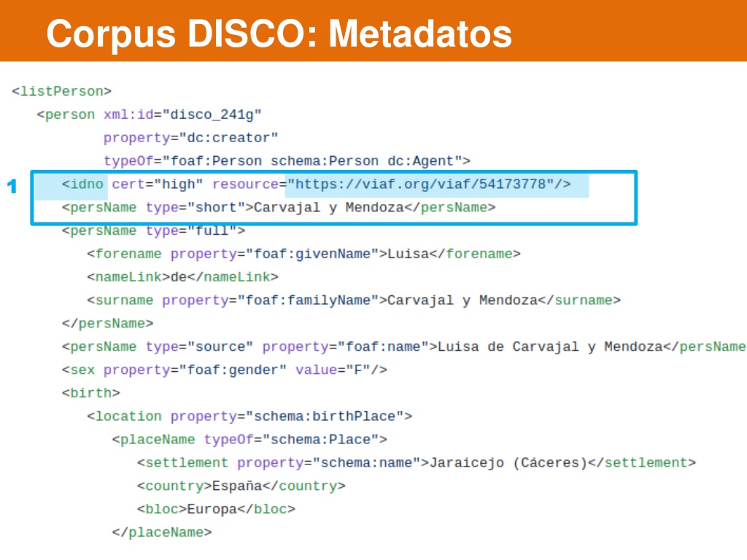This screenshot has width=747, height=560.
Task: Select the <birth> opening tag
Action: (x=91, y=393)
